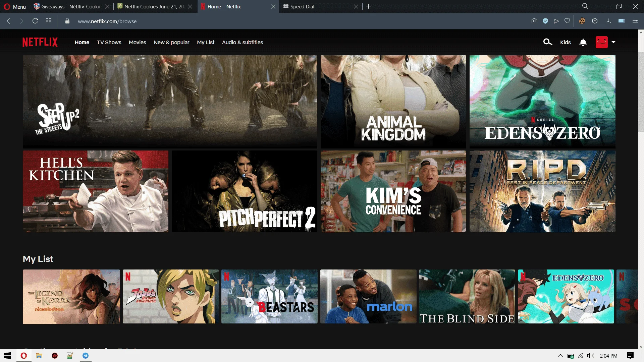644x362 pixels.
Task: Open Netflix search magnifier icon
Action: coord(547,42)
